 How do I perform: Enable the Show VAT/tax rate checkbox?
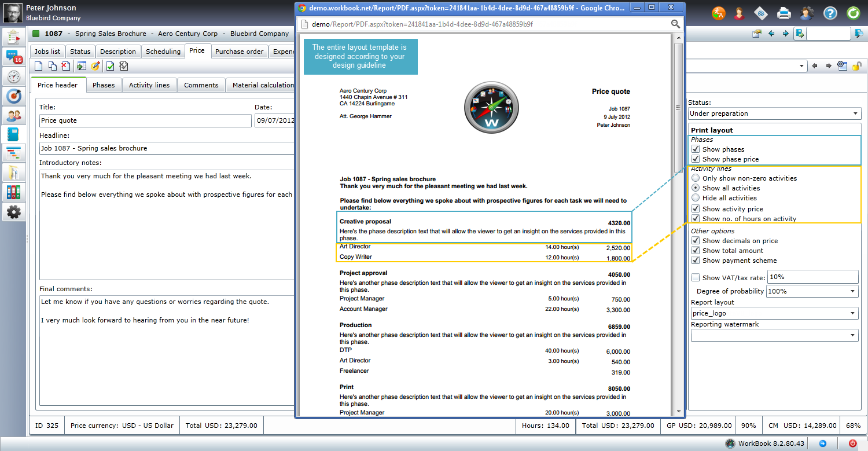pyautogui.click(x=696, y=278)
